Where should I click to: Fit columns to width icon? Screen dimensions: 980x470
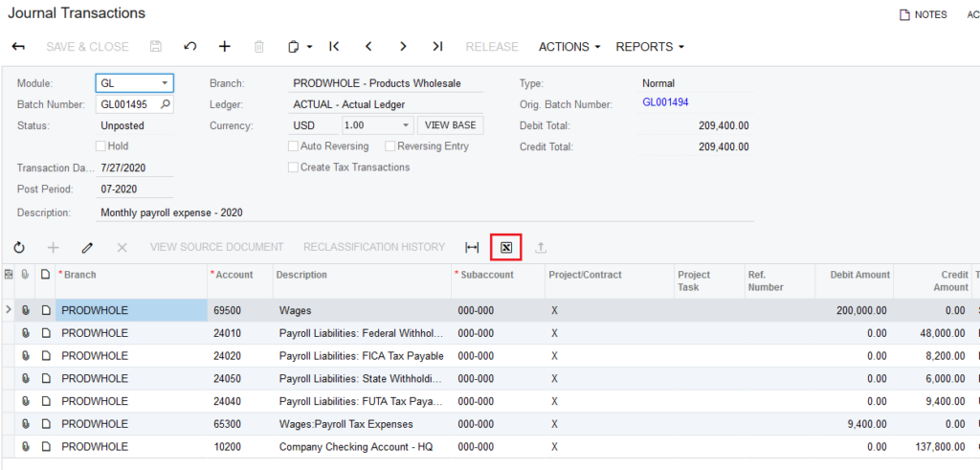[x=472, y=248]
